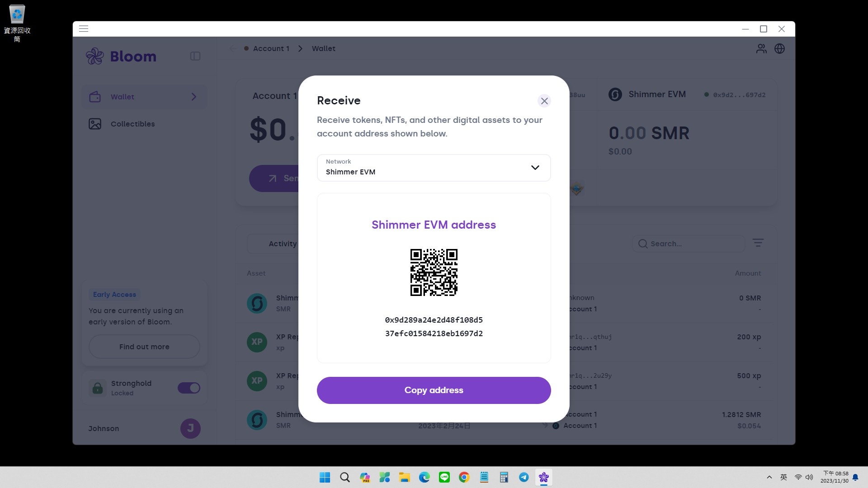The image size is (868, 488).
Task: Close the Receive dialog
Action: (x=544, y=101)
